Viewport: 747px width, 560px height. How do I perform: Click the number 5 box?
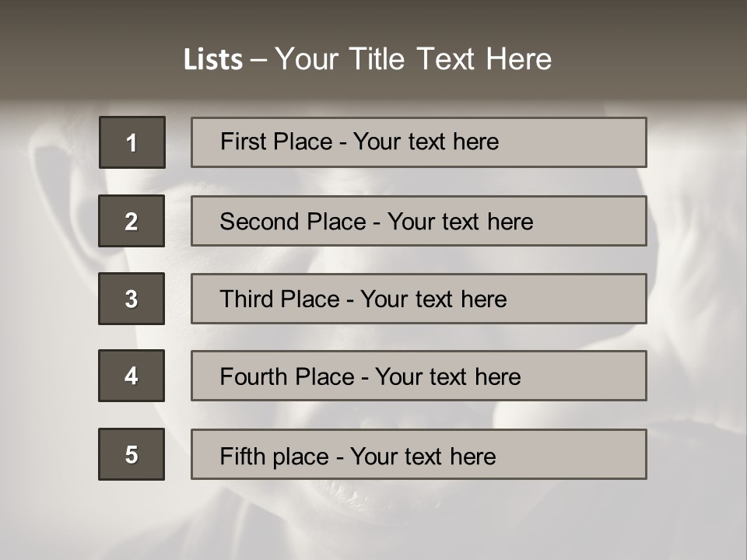(x=132, y=454)
